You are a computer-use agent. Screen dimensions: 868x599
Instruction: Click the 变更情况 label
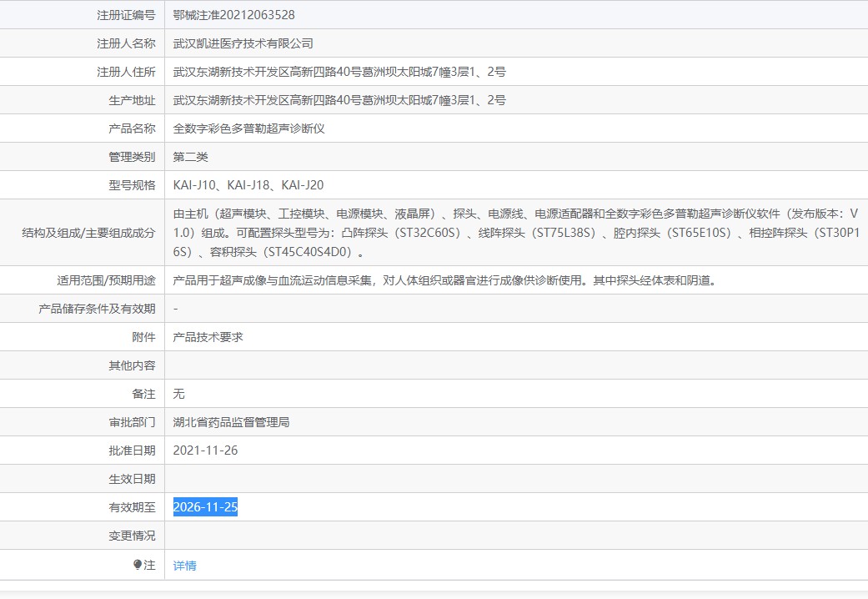133,536
